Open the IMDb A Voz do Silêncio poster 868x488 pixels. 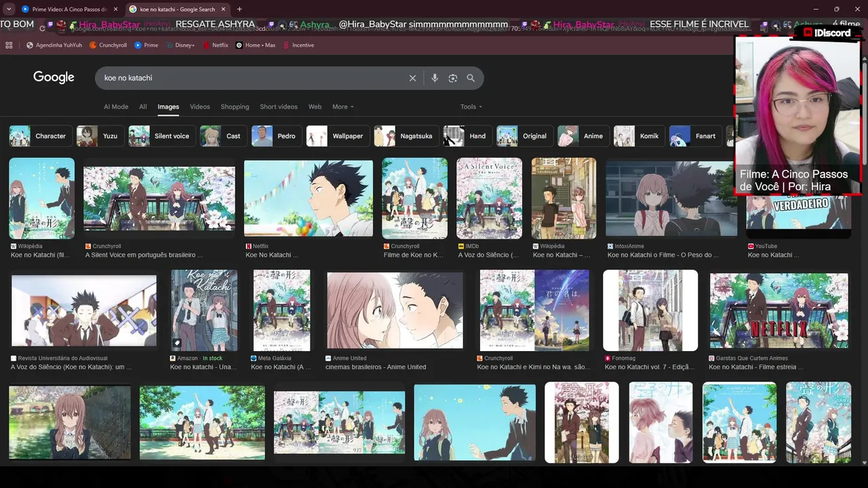[x=490, y=198]
